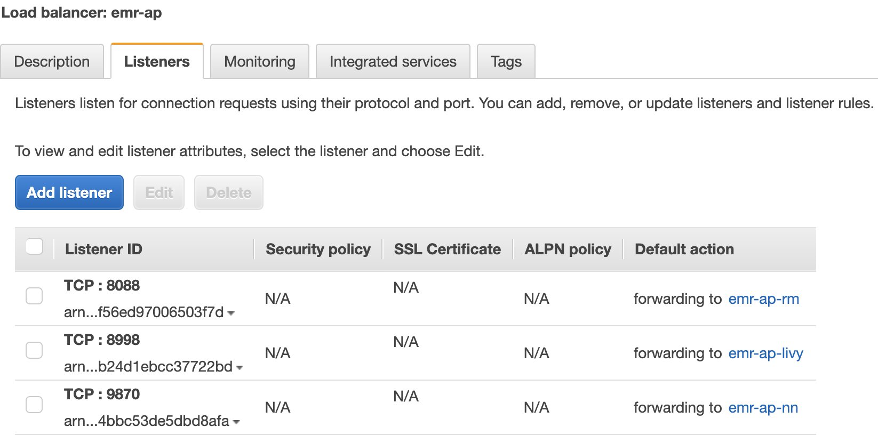The image size is (879, 435).
Task: Click the Listener ID column header
Action: [104, 249]
